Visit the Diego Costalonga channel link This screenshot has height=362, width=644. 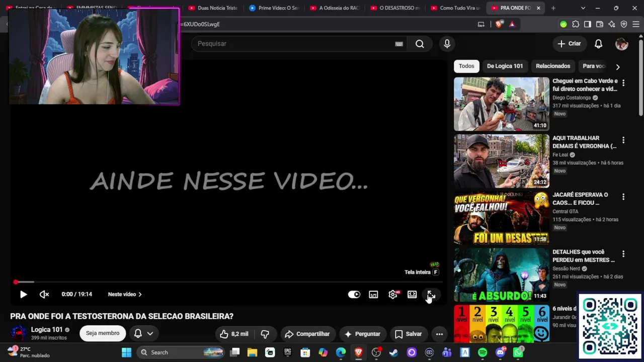(572, 98)
